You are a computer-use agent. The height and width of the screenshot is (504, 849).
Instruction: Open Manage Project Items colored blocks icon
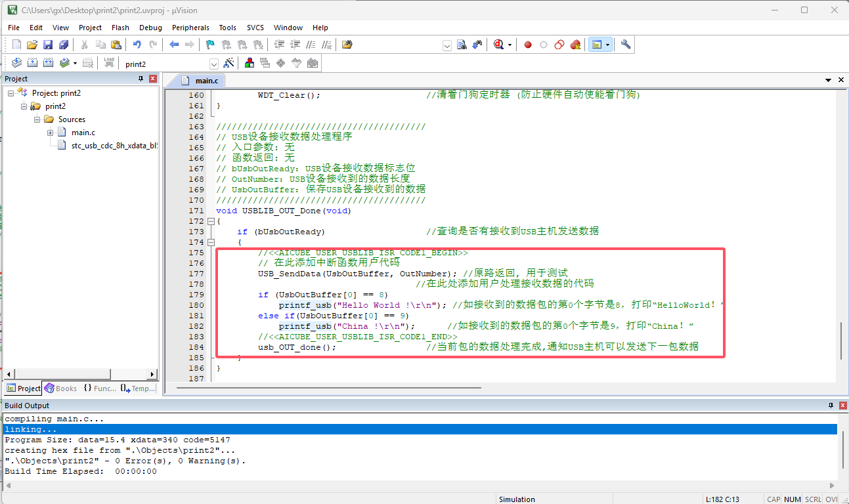pyautogui.click(x=250, y=63)
